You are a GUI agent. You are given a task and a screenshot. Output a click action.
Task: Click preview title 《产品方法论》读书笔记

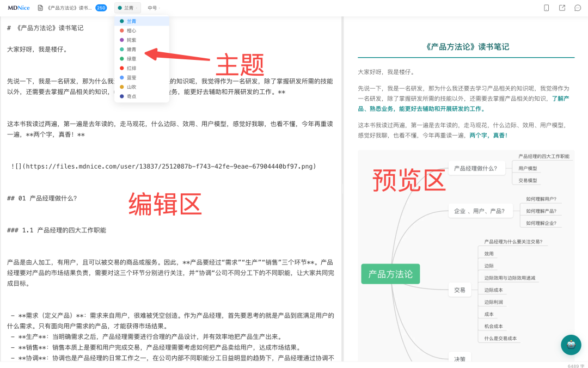(467, 47)
